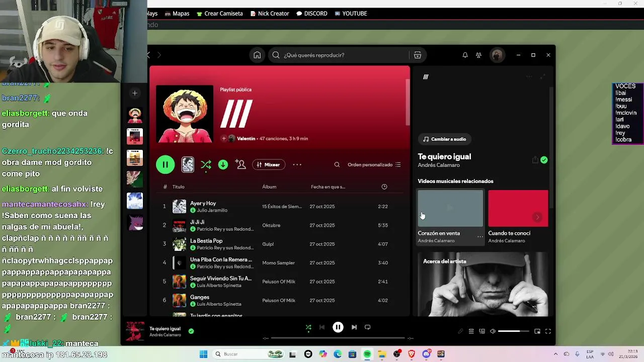Open more options for Corazón en venta
The height and width of the screenshot is (362, 644).
[480, 236]
